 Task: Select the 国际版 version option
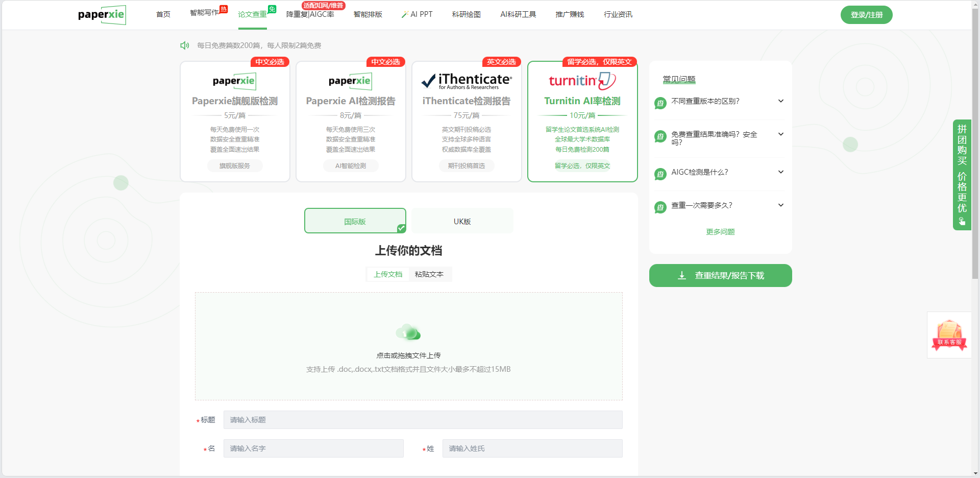(x=355, y=221)
